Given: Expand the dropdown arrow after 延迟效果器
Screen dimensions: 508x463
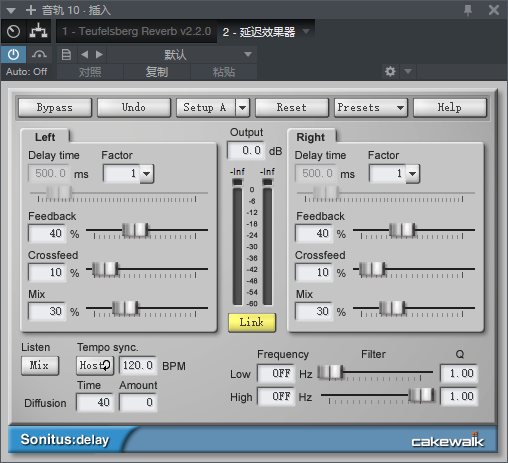Looking at the screenshot, I should tap(306, 31).
